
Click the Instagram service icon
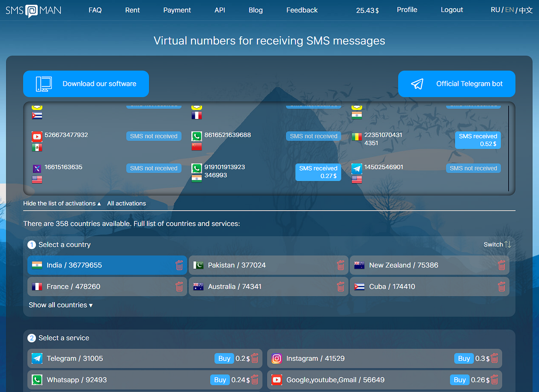(277, 358)
